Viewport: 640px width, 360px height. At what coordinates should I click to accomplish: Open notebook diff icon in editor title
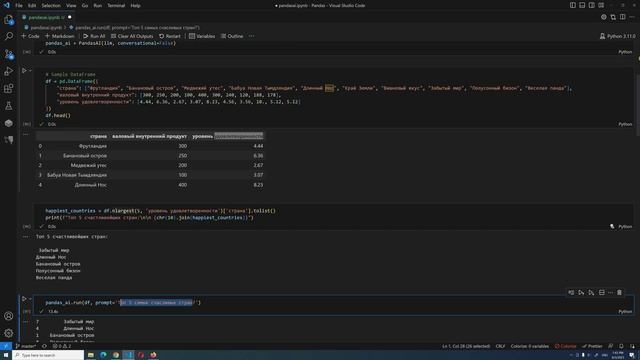(x=613, y=17)
